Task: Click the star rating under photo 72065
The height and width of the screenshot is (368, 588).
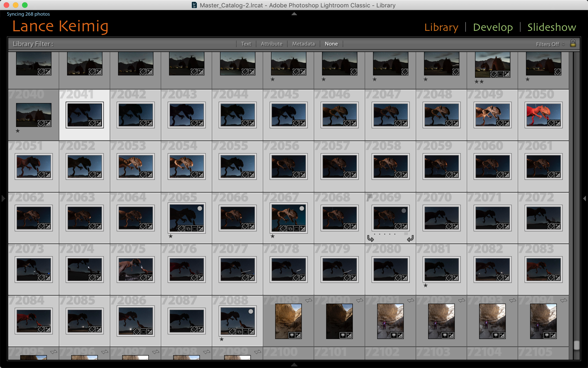Action: coord(171,236)
